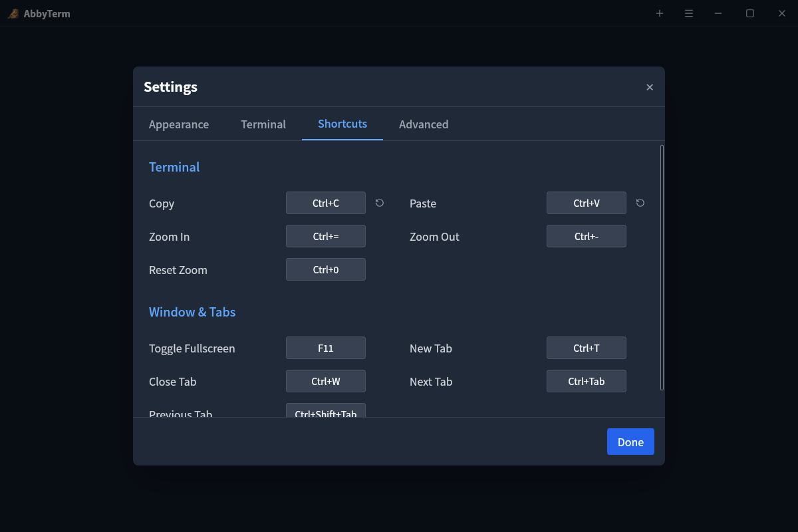Switch to the Terminal settings tab
Image resolution: width=798 pixels, height=532 pixels.
pos(263,124)
